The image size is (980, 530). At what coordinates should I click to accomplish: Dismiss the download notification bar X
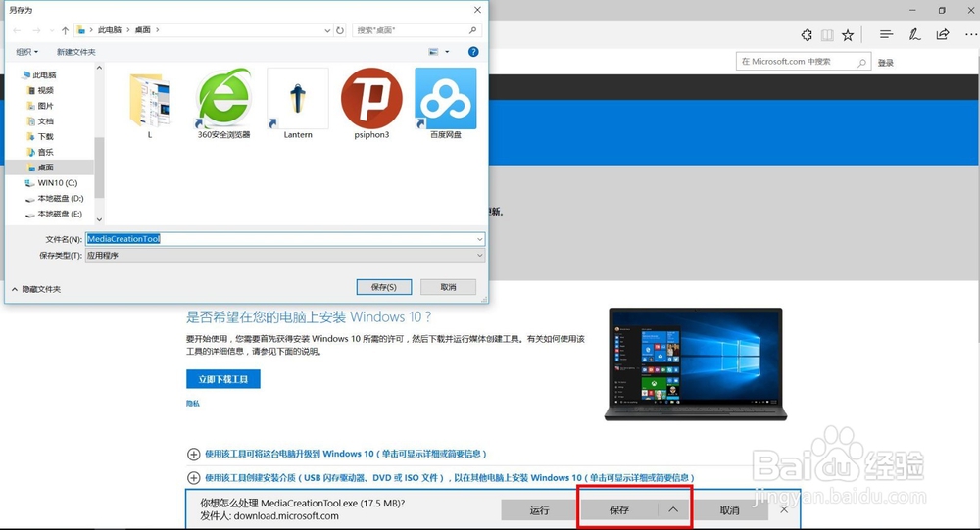pyautogui.click(x=784, y=510)
